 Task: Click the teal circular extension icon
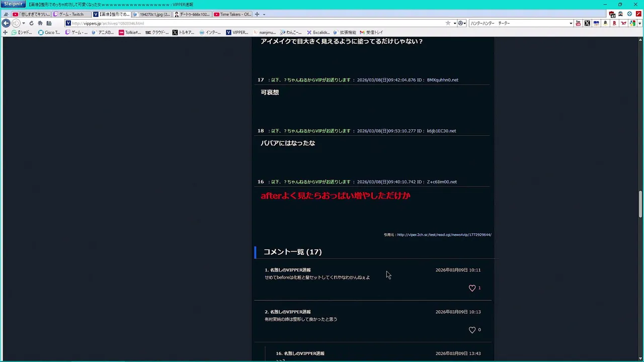click(x=629, y=14)
